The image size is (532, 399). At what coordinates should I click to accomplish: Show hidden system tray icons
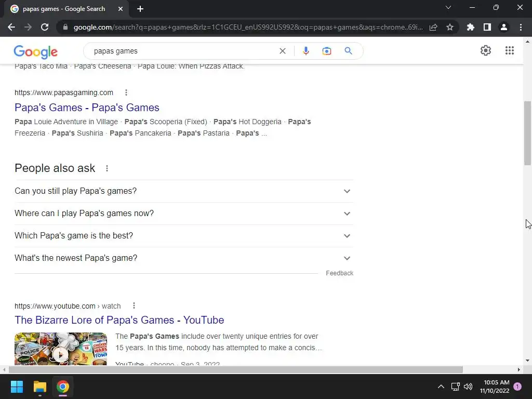pyautogui.click(x=441, y=387)
